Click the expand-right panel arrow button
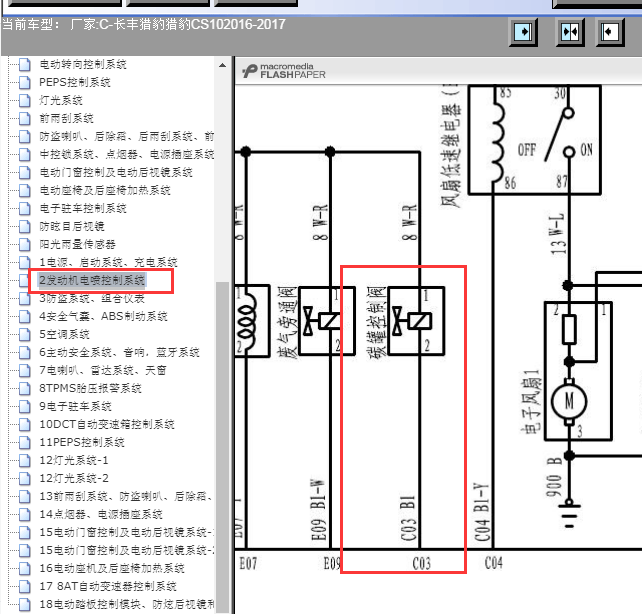 (x=523, y=32)
